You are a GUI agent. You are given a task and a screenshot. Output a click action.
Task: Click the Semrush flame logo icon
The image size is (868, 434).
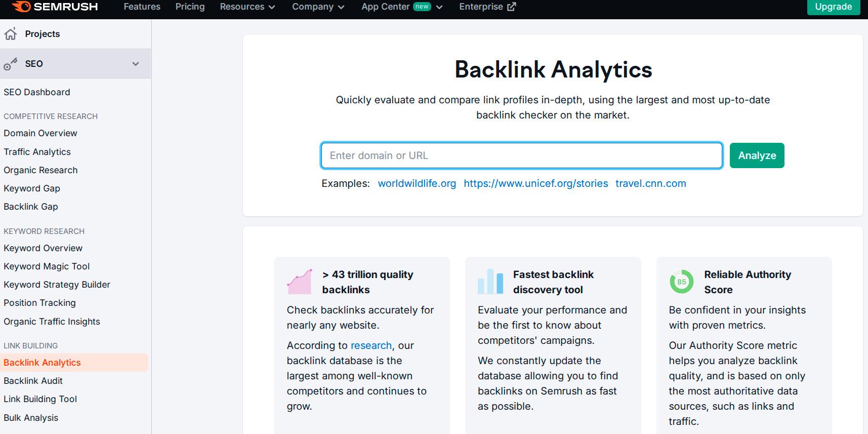coord(21,7)
